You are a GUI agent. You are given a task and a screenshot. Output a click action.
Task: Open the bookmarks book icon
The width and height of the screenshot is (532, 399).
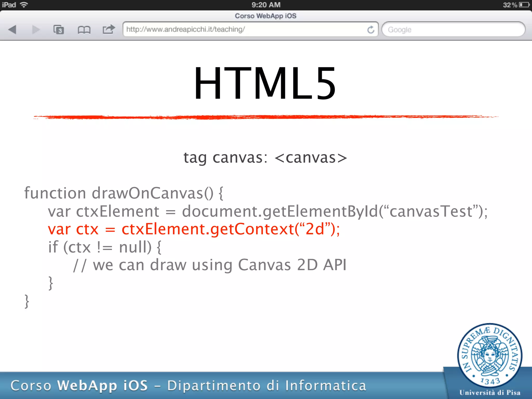tap(84, 30)
